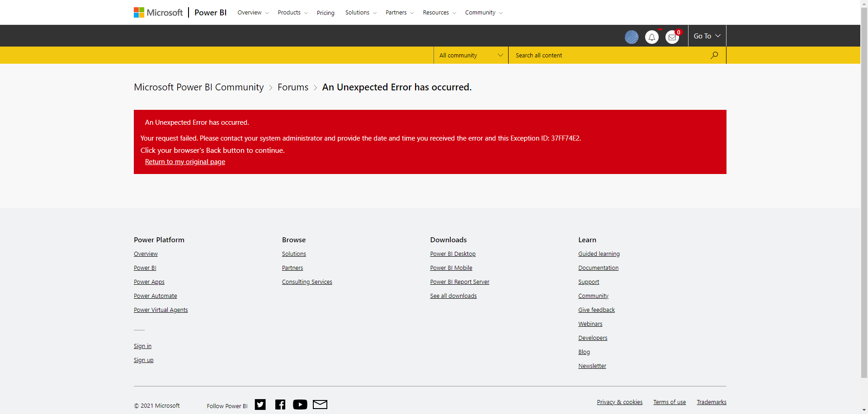Click the search magnifier icon
This screenshot has height=414, width=868.
[714, 55]
